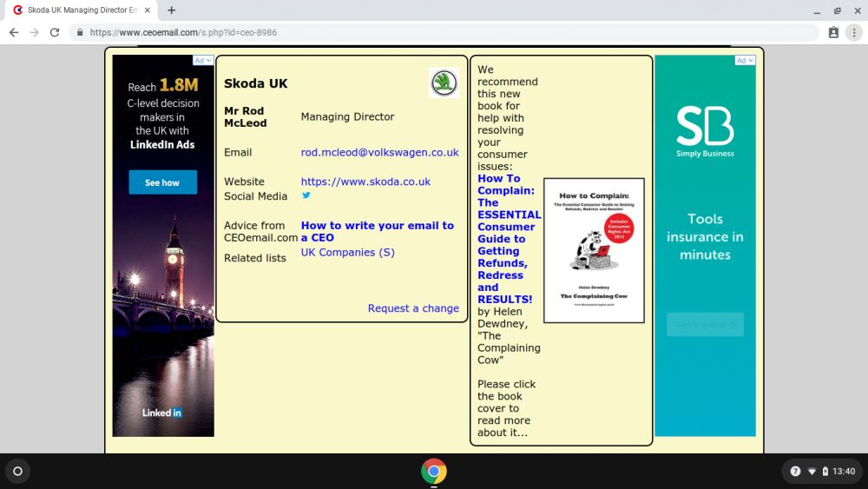Click the How to Complain book cover
868x489 pixels.
point(594,250)
